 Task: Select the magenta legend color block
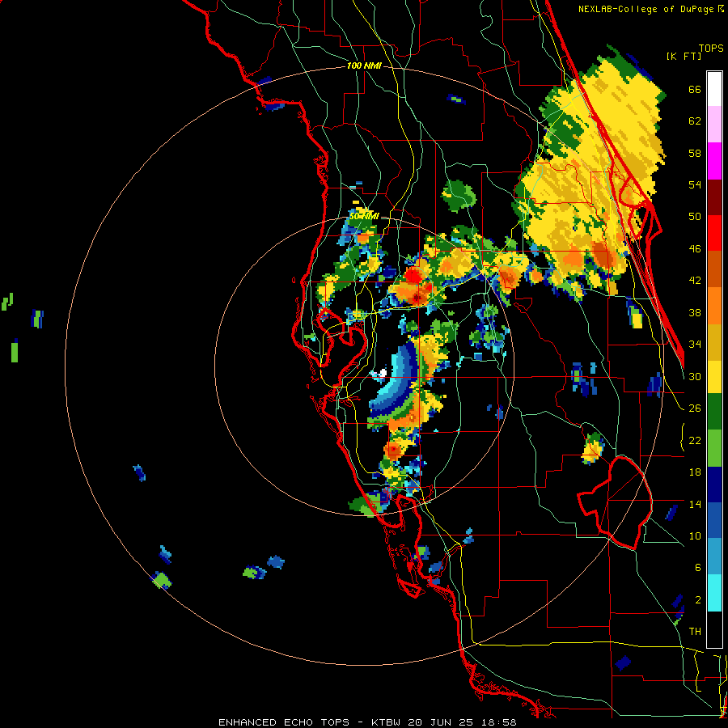714,161
